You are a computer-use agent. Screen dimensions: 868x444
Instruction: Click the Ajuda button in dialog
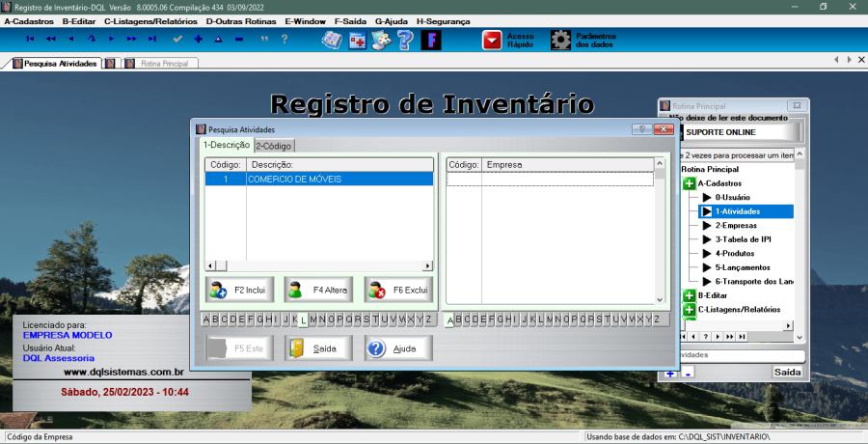pos(398,348)
